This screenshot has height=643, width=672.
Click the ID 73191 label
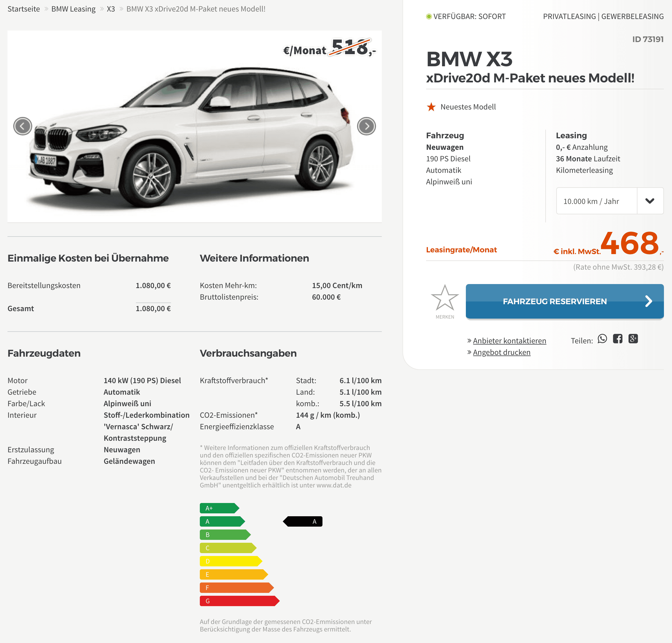tap(648, 39)
